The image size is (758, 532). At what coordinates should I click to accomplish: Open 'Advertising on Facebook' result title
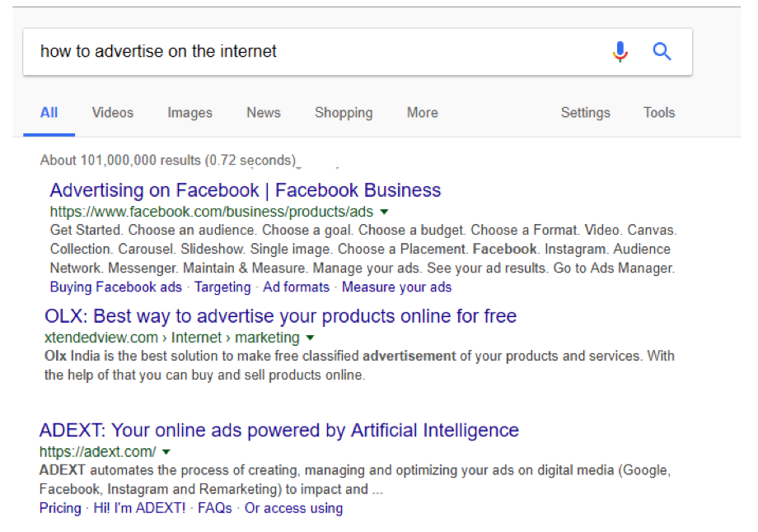pyautogui.click(x=246, y=190)
